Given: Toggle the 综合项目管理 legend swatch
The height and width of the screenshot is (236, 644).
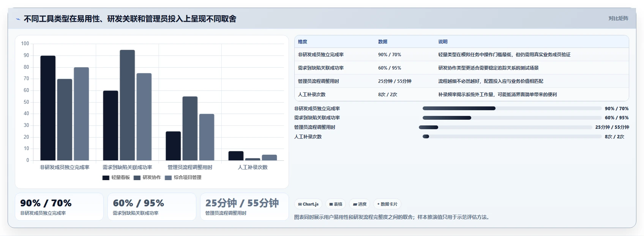Looking at the screenshot, I should [x=168, y=177].
